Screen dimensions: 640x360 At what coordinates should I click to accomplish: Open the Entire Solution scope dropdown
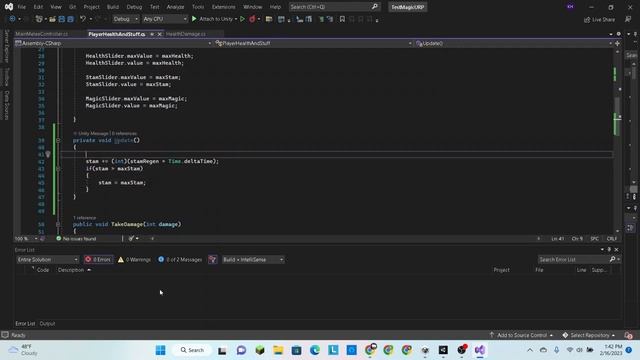click(x=47, y=260)
